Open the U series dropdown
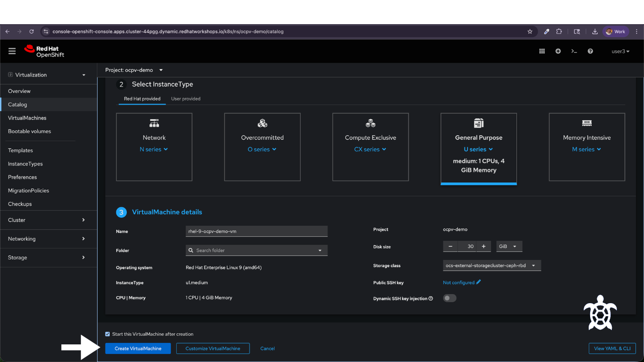The width and height of the screenshot is (644, 362). coord(478,149)
